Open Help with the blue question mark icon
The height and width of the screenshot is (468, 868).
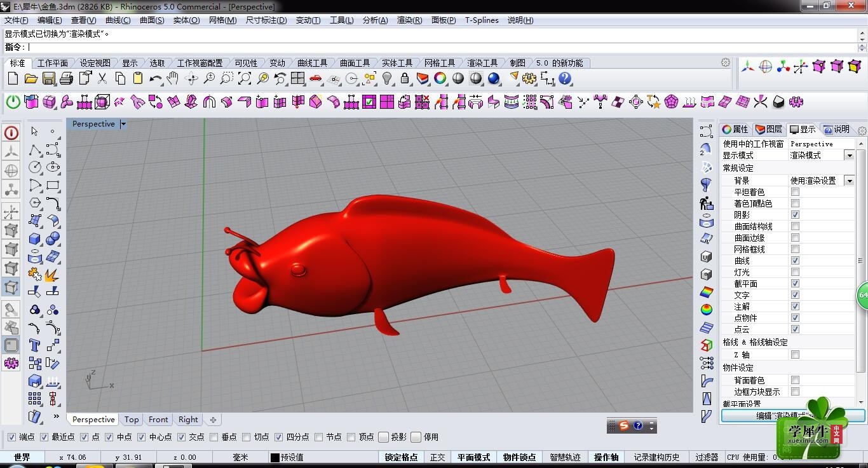[x=565, y=79]
